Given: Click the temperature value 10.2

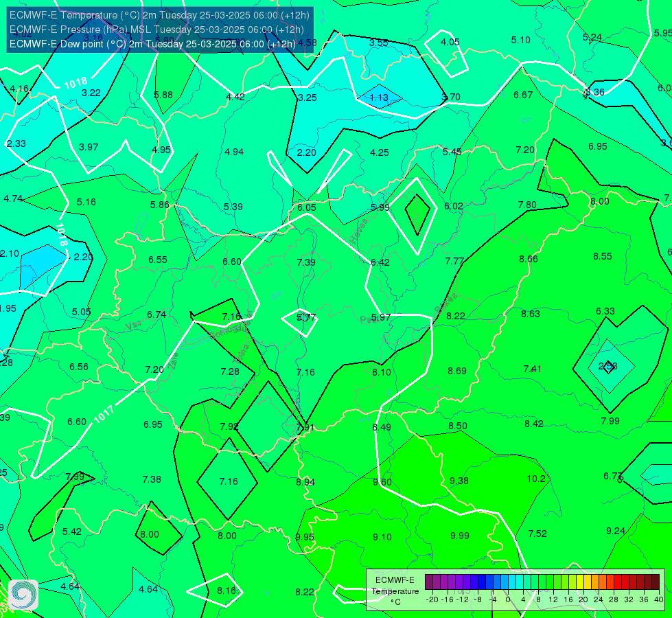Looking at the screenshot, I should pos(535,479).
